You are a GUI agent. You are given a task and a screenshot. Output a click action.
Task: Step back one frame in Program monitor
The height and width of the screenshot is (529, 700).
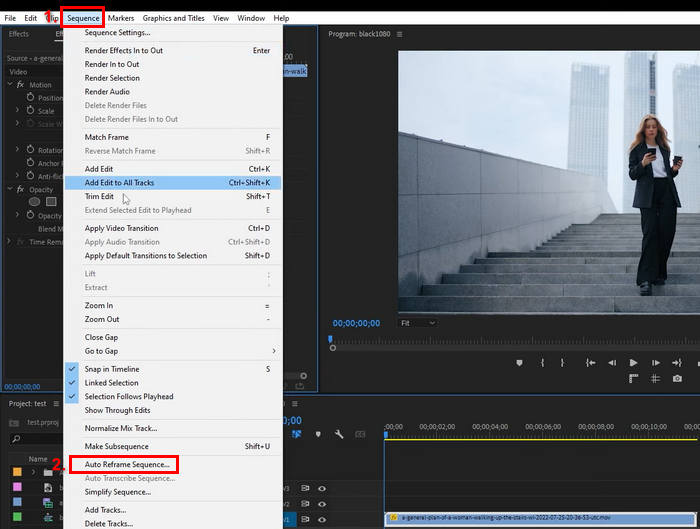click(x=612, y=363)
